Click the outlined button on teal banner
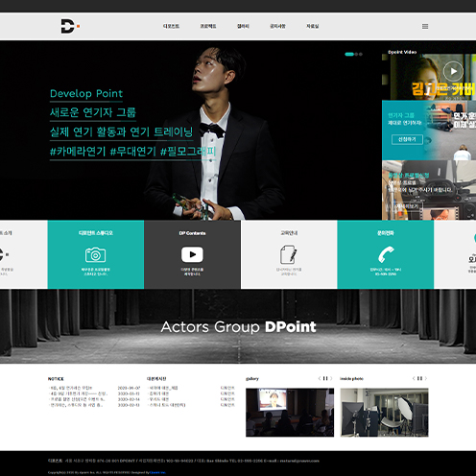Viewport: 476px width, 476px height. tap(407, 139)
